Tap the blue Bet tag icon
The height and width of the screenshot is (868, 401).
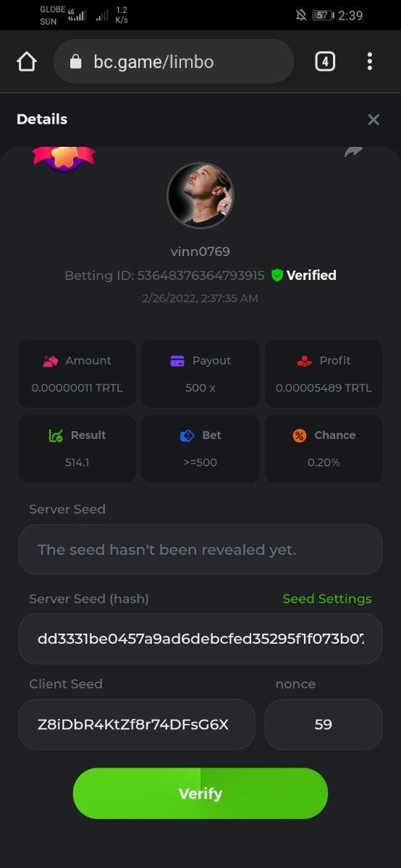[187, 435]
